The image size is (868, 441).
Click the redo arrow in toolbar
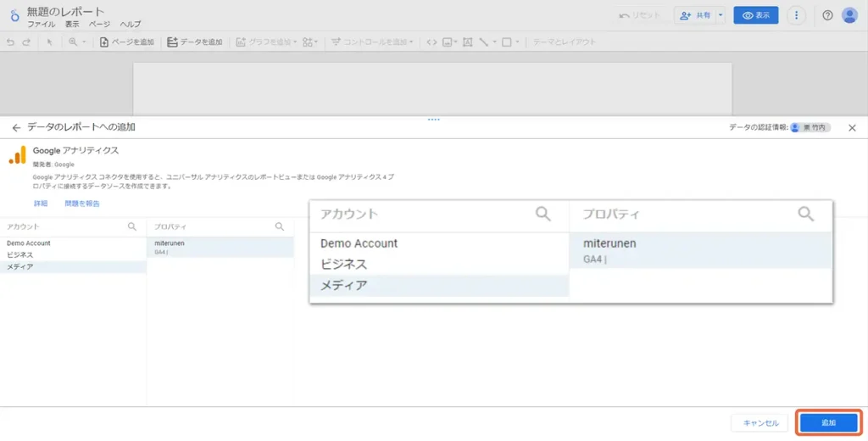tap(26, 42)
